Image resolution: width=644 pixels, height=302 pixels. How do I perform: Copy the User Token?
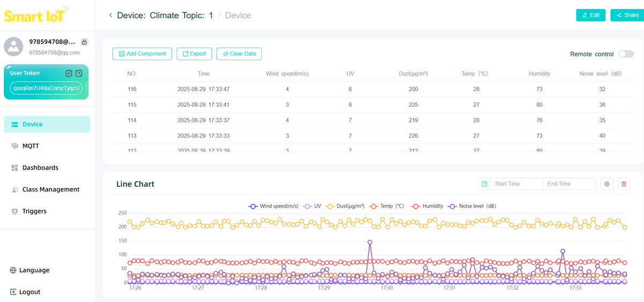pyautogui.click(x=78, y=73)
